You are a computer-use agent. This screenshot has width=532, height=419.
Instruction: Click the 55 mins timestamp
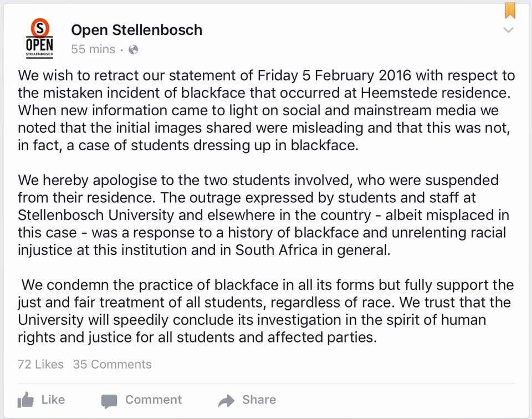click(x=93, y=49)
